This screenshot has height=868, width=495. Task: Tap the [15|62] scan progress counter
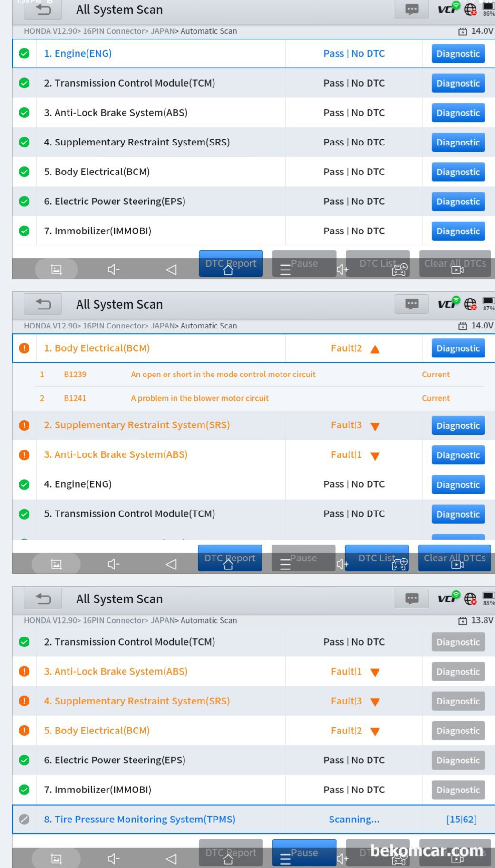pyautogui.click(x=461, y=819)
